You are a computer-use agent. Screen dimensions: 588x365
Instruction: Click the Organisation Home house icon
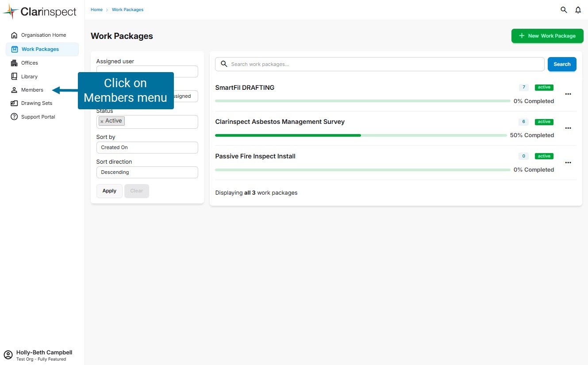[x=14, y=35]
